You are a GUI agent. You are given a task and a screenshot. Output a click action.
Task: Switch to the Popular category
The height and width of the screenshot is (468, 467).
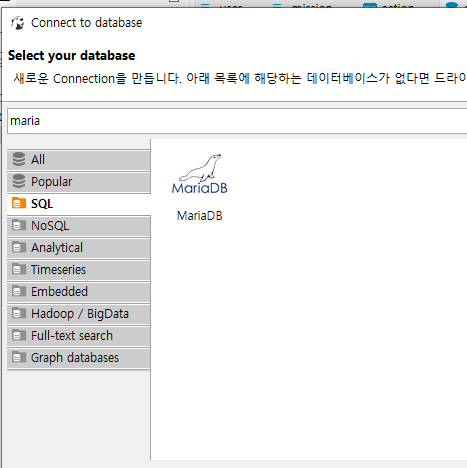point(79,182)
